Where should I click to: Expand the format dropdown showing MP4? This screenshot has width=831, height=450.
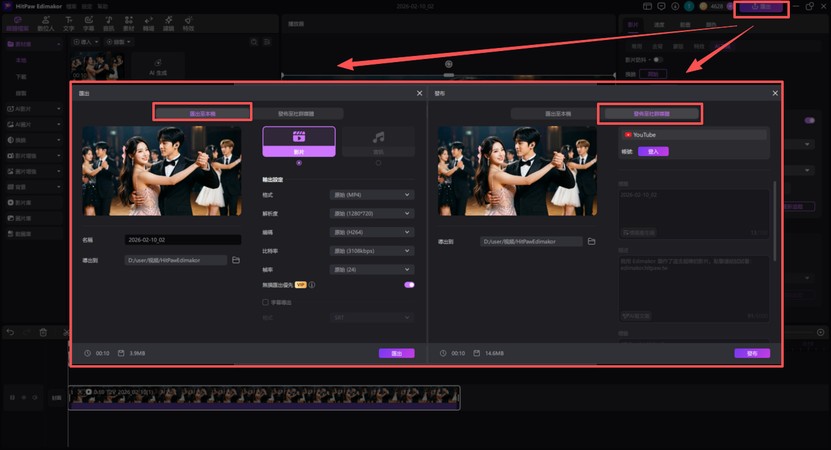(x=371, y=195)
